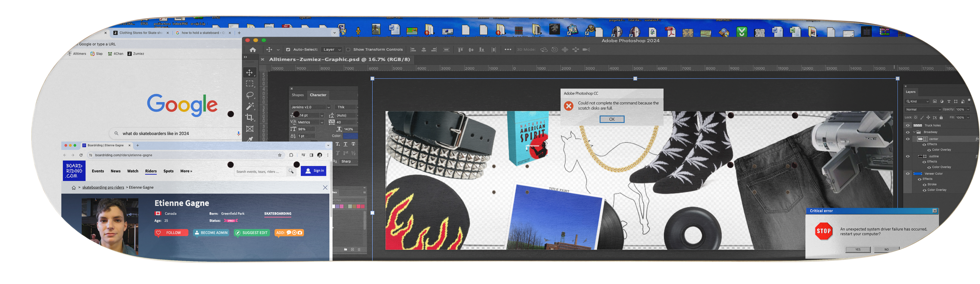Screen dimensions: 980x284
Task: Switch to the Shapes panel tab
Action: [298, 95]
